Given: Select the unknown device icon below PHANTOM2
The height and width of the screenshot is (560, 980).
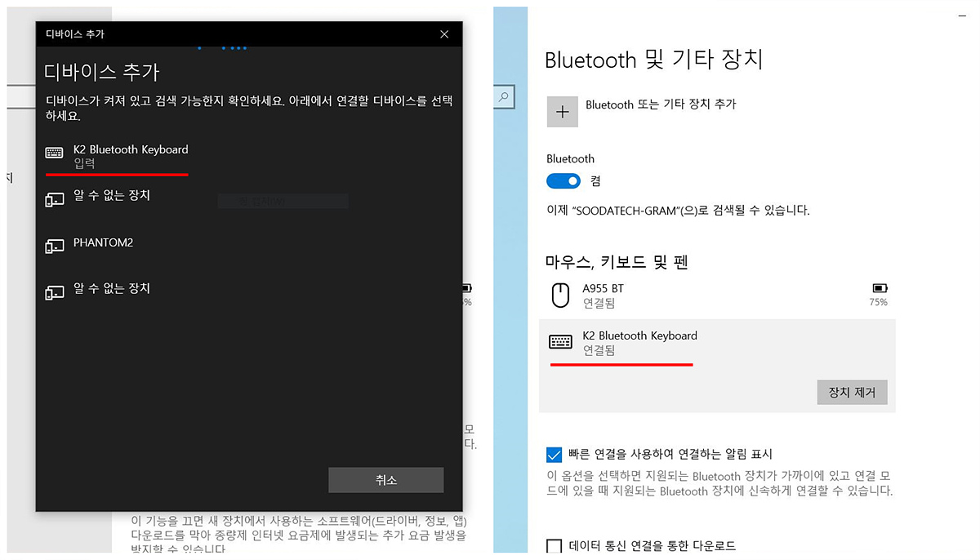Looking at the screenshot, I should [54, 292].
